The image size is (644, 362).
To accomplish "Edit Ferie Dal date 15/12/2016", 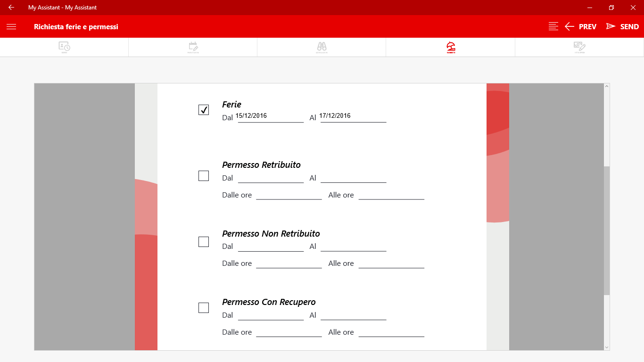I will [x=271, y=116].
